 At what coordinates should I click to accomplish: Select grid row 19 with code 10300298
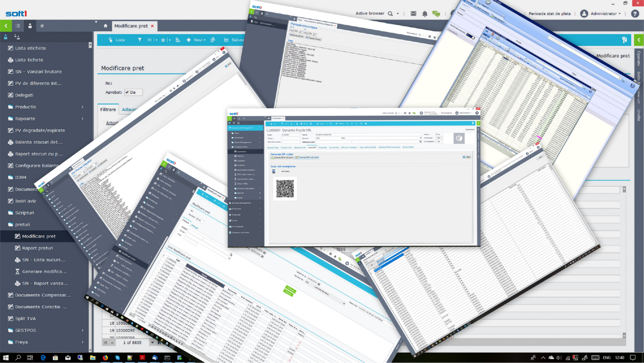point(122,330)
